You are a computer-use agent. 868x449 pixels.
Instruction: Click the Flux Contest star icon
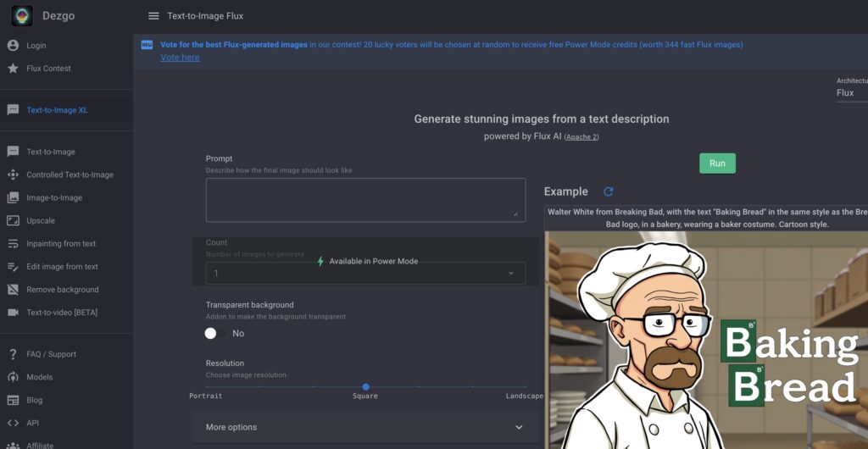pos(13,69)
